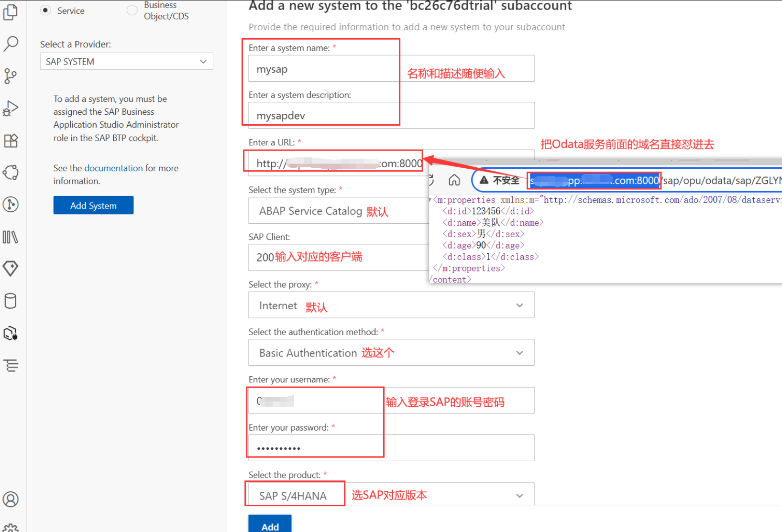
Task: Expand the Basic Authentication method dropdown
Action: pyautogui.click(x=391, y=353)
